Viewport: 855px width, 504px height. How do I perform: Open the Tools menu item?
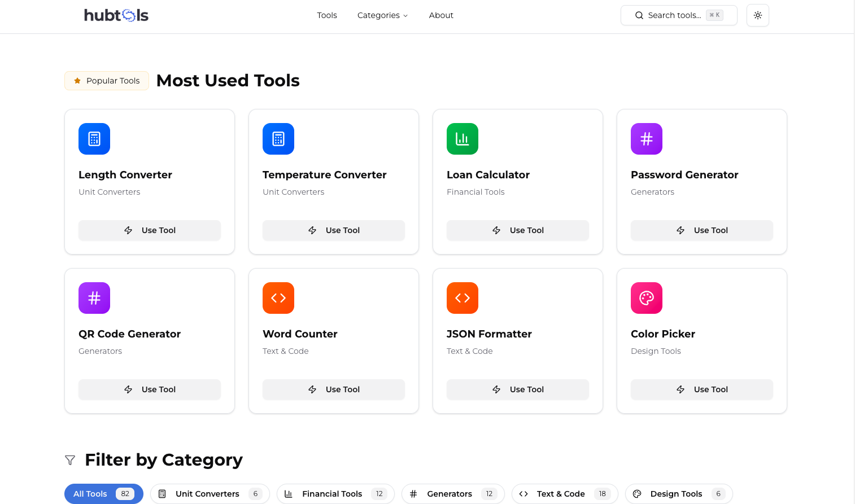(x=327, y=15)
